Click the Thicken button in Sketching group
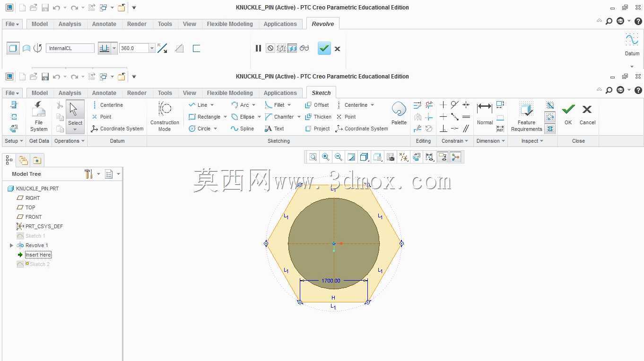Screen dimensions: 644x361 (318, 117)
